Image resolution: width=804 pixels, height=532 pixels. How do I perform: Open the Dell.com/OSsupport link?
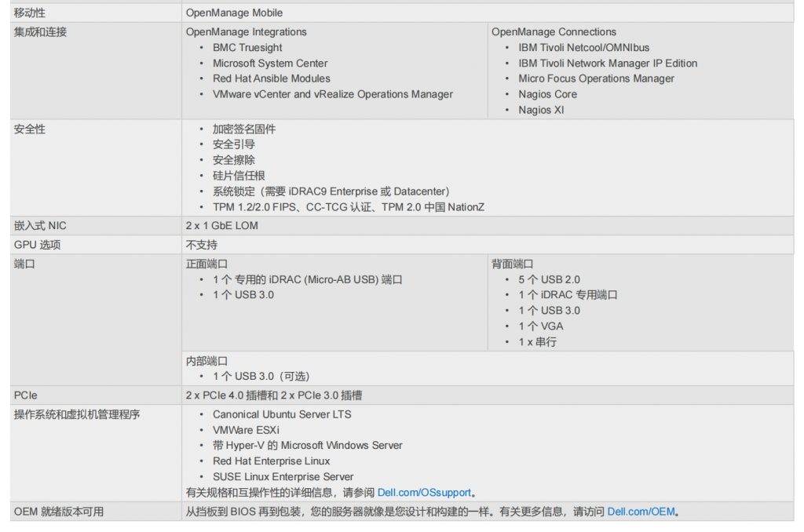(x=424, y=493)
